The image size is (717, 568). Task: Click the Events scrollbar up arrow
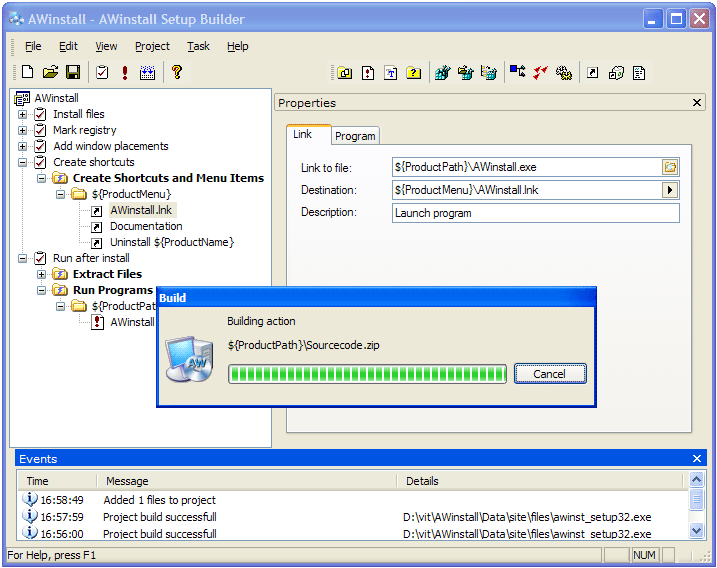[696, 480]
